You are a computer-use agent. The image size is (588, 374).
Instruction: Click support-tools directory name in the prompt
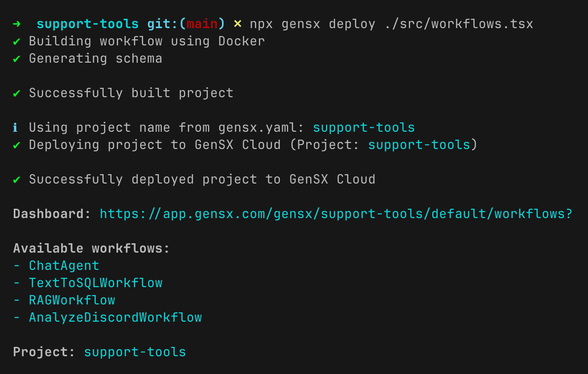click(88, 24)
